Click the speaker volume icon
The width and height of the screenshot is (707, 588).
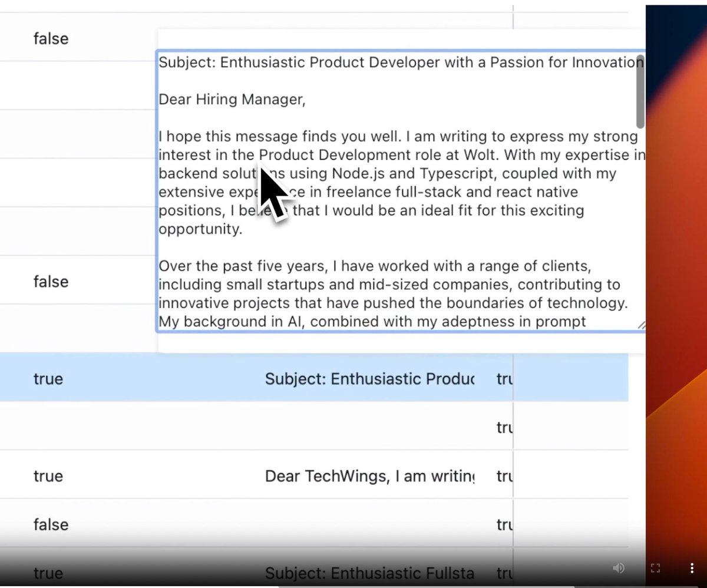pos(618,568)
